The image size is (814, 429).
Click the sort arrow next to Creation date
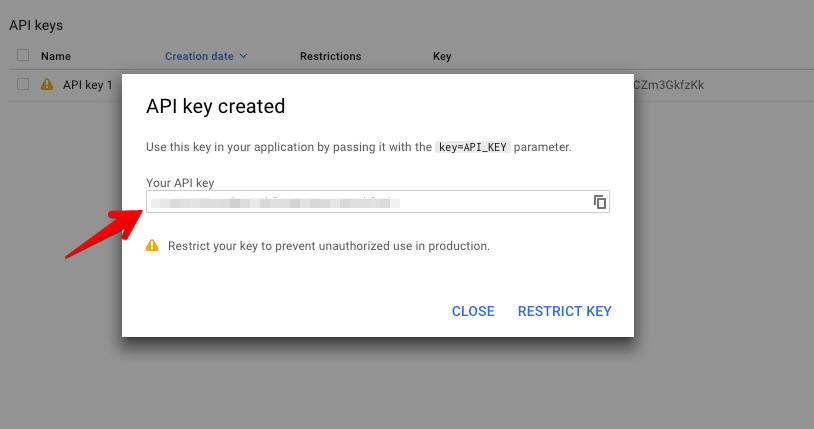[x=244, y=57]
